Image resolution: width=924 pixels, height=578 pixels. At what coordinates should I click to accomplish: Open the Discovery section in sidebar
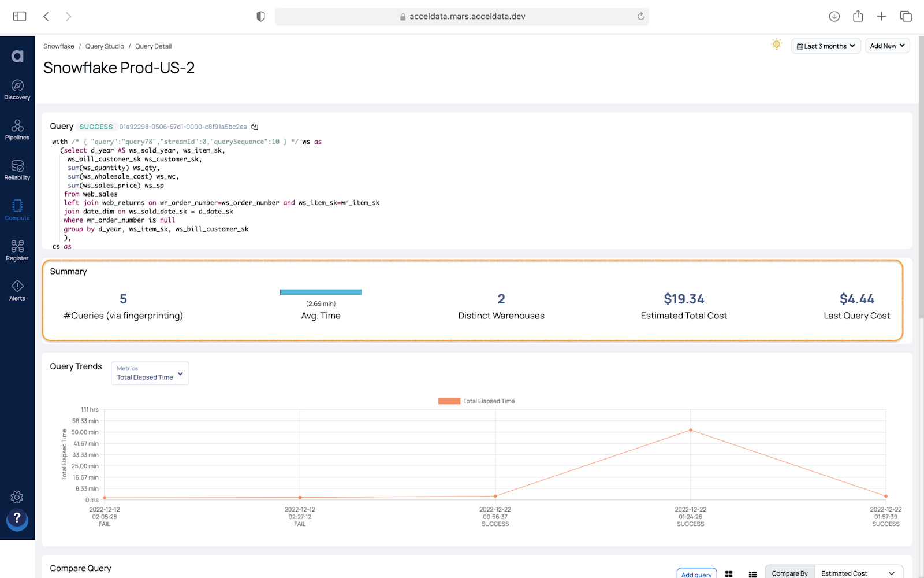[17, 90]
